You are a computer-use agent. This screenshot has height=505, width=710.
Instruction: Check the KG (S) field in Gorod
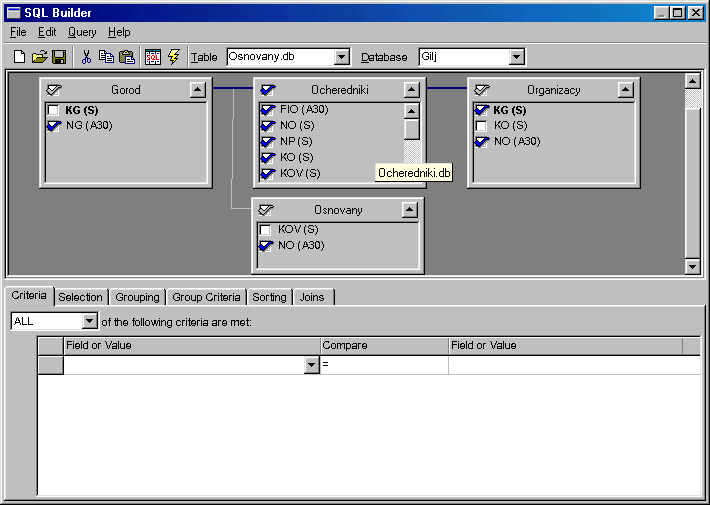(53, 110)
